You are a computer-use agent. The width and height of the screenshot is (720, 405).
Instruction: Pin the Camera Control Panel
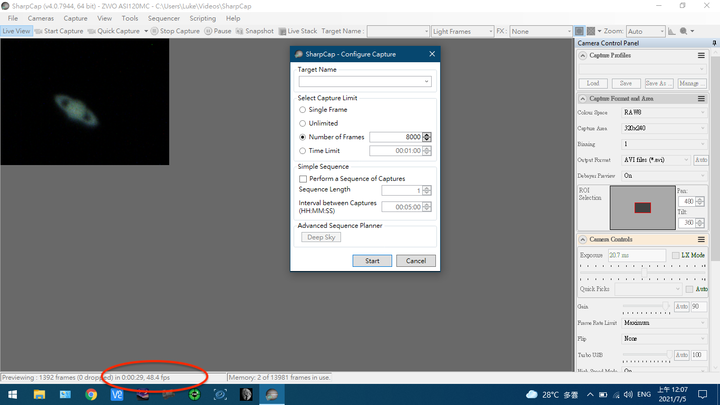(x=714, y=43)
